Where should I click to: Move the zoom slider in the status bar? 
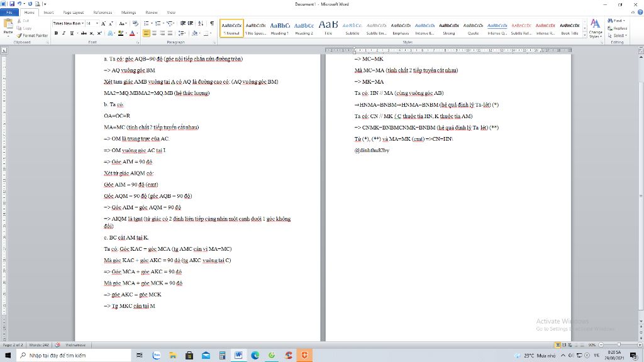click(619, 345)
